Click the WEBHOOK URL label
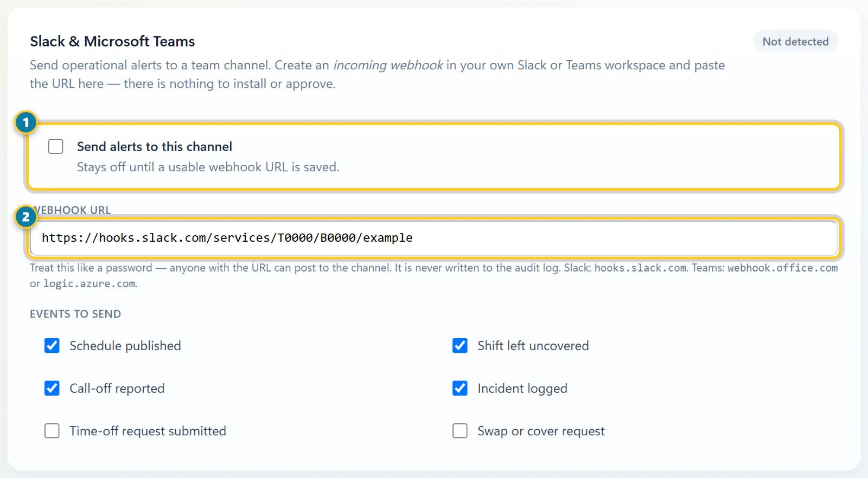Image resolution: width=868 pixels, height=478 pixels. pos(72,210)
